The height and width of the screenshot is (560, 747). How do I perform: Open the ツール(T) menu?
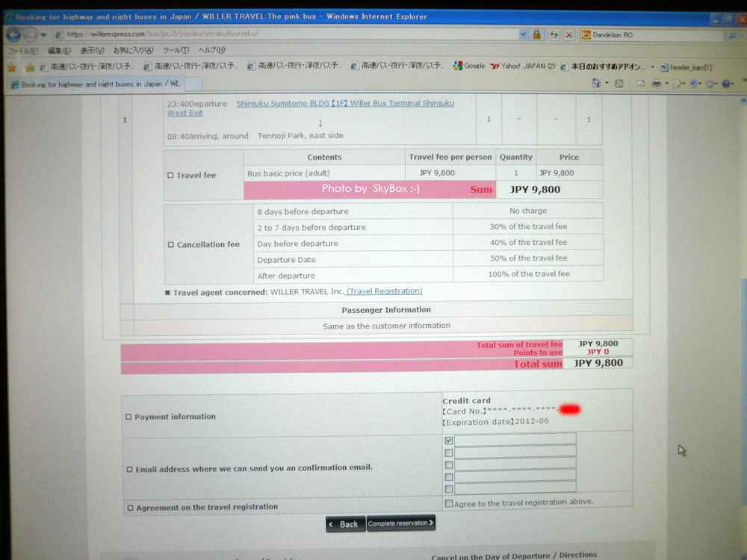pos(176,50)
